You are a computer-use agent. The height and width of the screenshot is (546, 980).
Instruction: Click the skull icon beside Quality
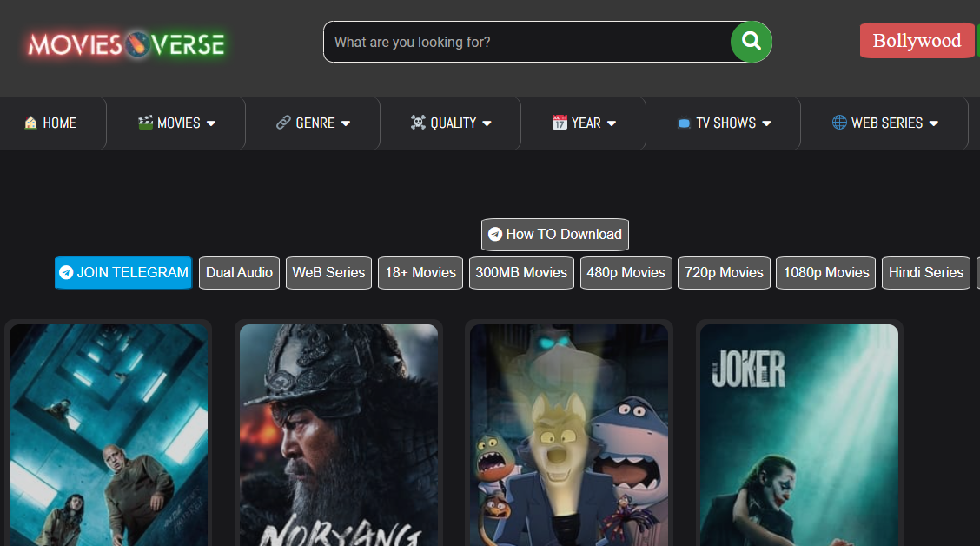[x=418, y=123]
